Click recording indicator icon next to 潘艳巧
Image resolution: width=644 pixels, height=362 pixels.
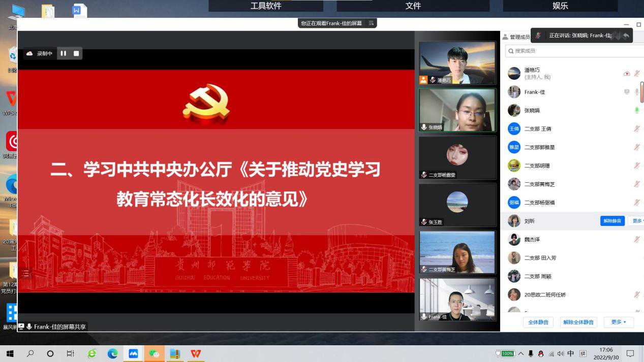[x=627, y=74]
